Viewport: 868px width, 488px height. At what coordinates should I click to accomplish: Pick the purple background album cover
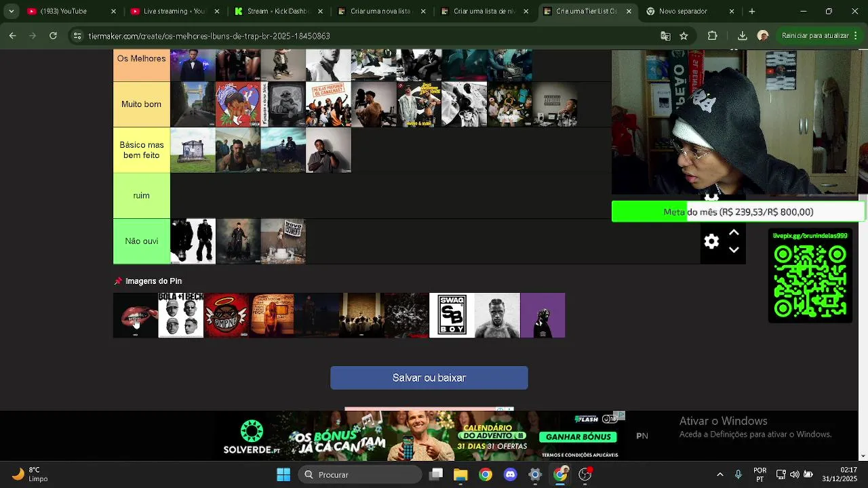(x=542, y=315)
